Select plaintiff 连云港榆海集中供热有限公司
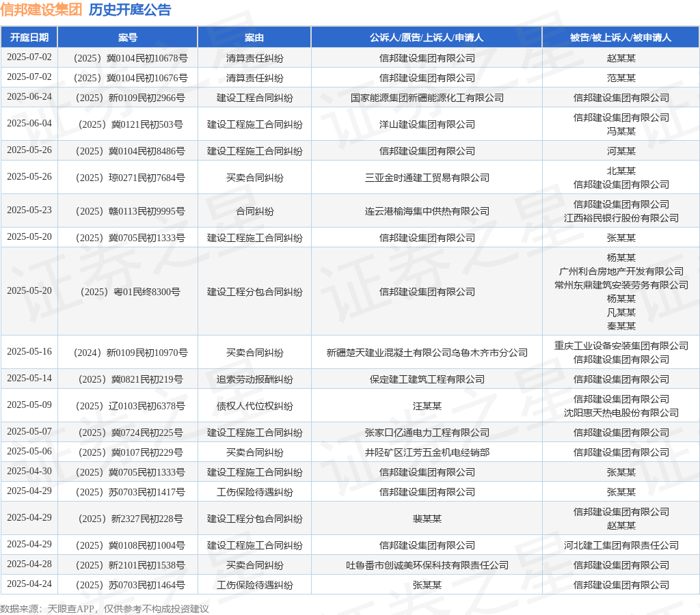Screen dimensions: 700x615 coord(427,211)
